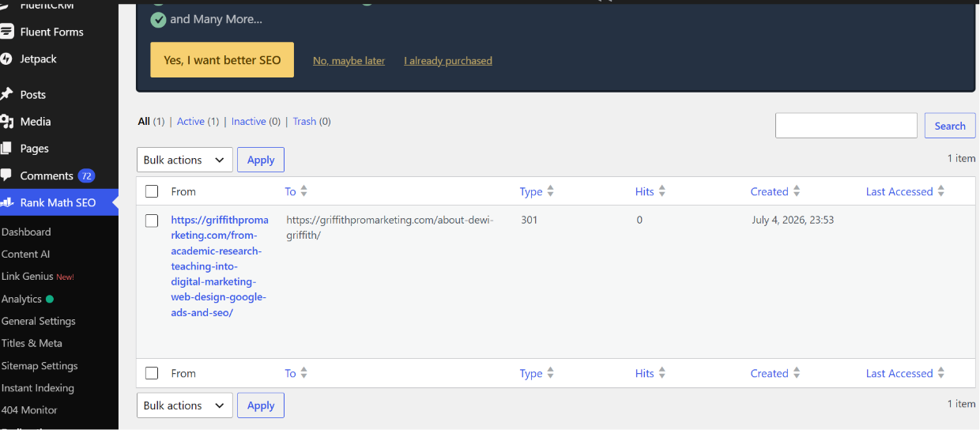Click sort arrows next to bottom Type header
The height and width of the screenshot is (430, 980).
click(x=550, y=373)
